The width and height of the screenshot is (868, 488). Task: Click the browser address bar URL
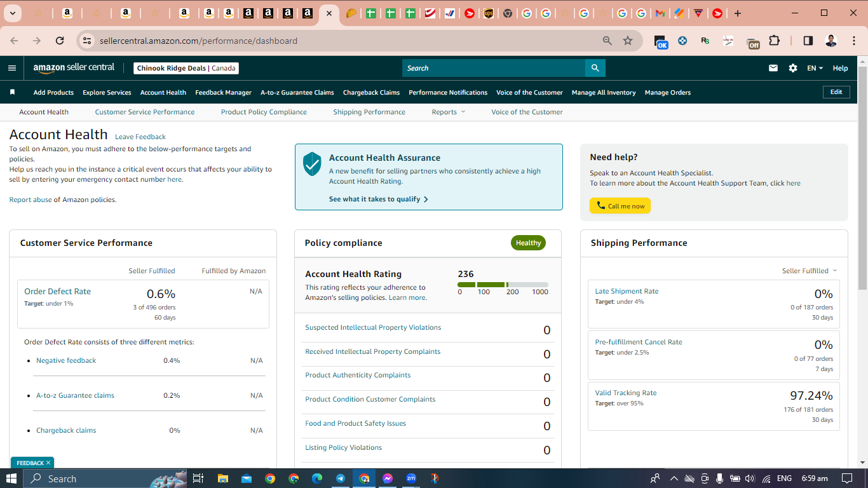[198, 41]
